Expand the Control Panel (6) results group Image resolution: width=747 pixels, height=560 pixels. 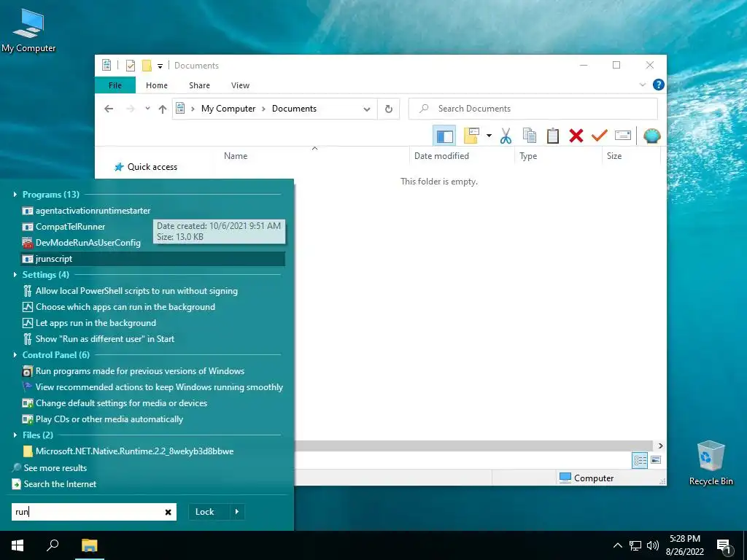click(x=15, y=355)
